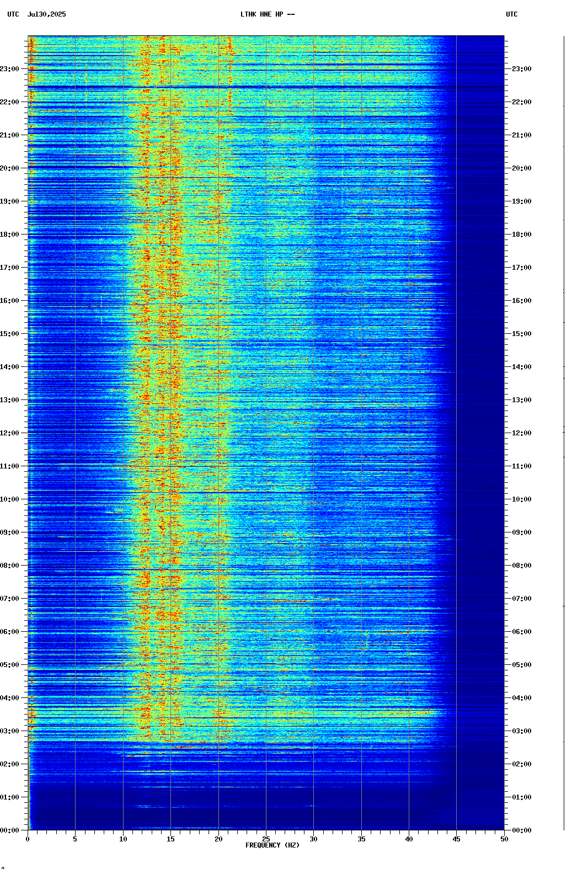Image resolution: width=588 pixels, height=874 pixels.
Task: Click the "30" frequency axis tick label
Action: (313, 839)
